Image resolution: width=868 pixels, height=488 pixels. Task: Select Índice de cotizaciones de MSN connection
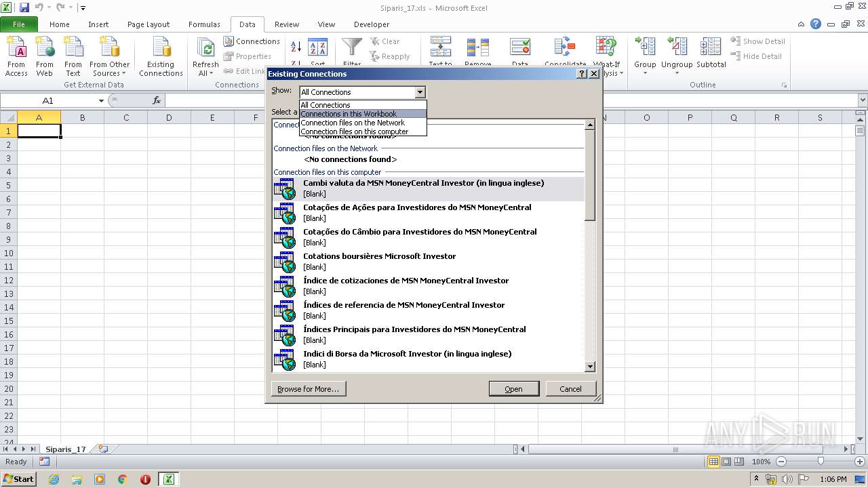(428, 286)
